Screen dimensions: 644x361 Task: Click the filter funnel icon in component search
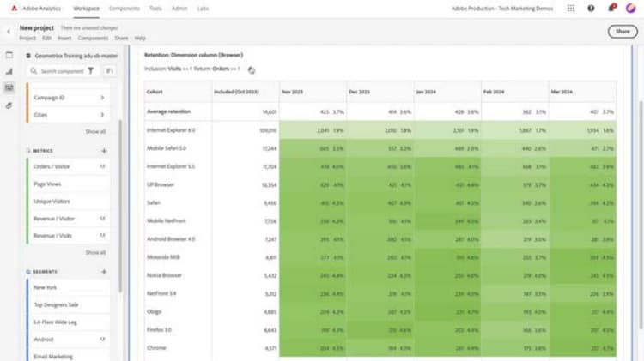[91, 71]
